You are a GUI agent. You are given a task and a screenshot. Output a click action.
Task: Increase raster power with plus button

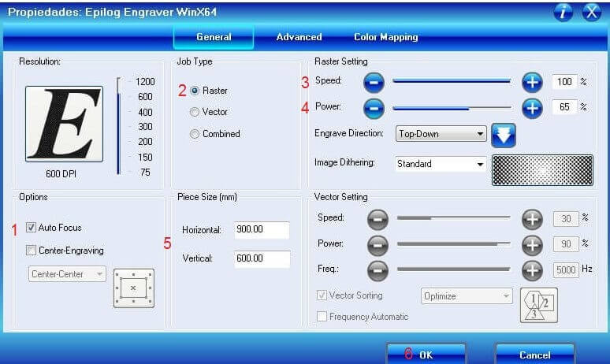click(532, 108)
